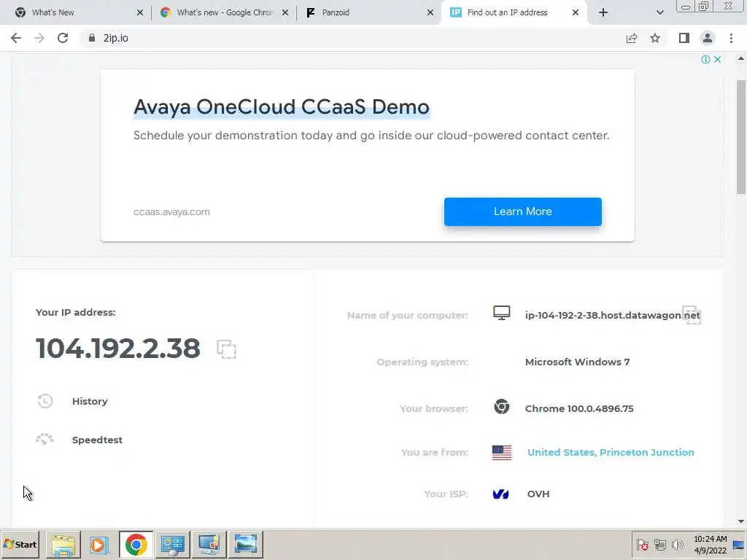Close the What's new - Google Chrome tab
The image size is (747, 560).
285,12
